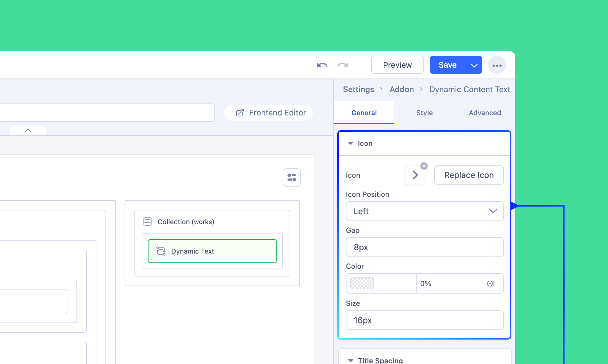
Task: Switch to the Advanced tab
Action: click(x=485, y=113)
